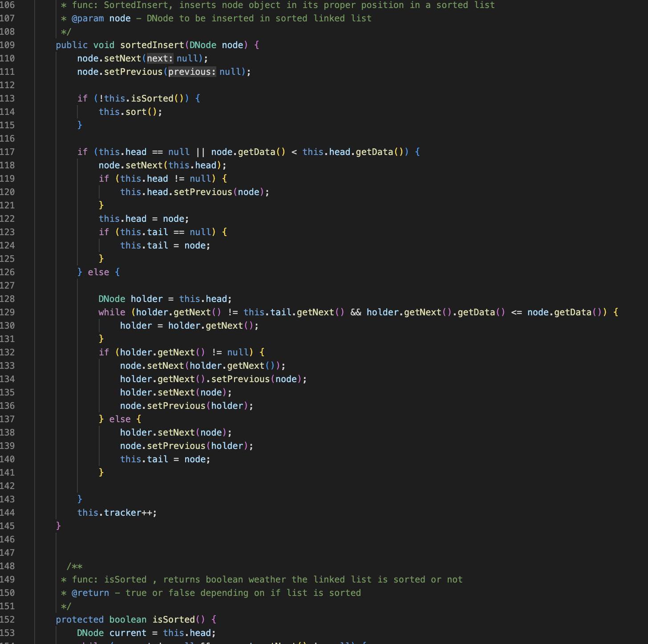Click the 'func: isSorted' comment text

(109, 579)
